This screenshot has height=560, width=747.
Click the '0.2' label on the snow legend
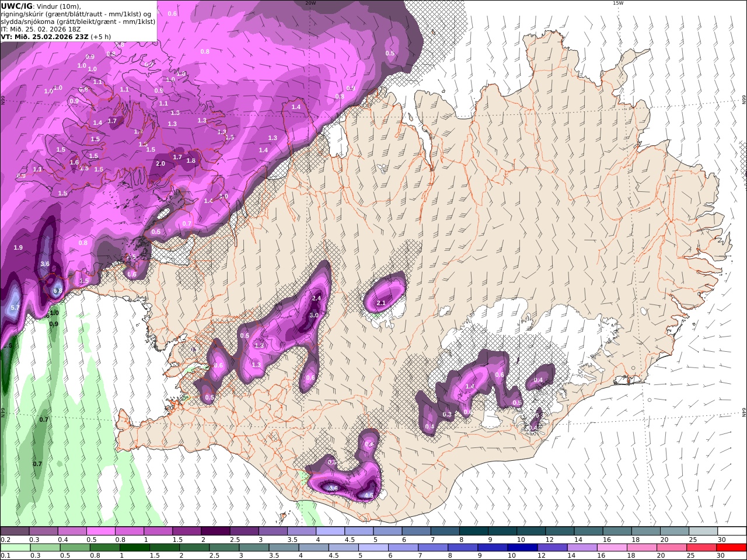pos(5,540)
